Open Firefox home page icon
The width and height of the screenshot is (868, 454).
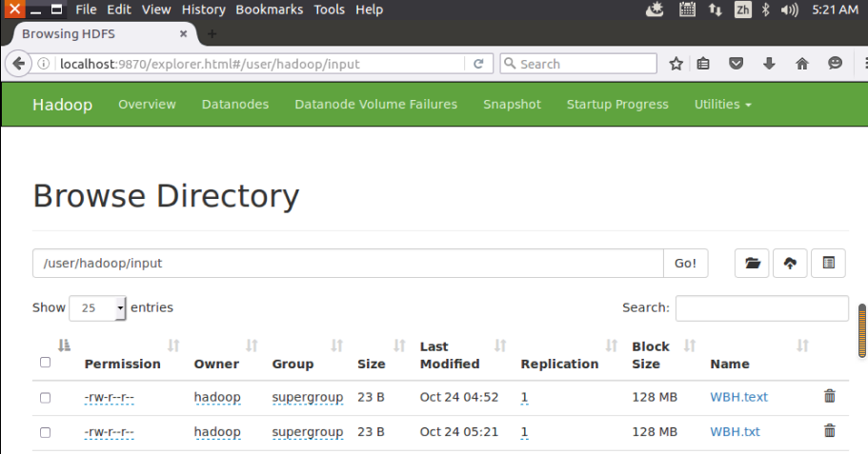[x=801, y=64]
